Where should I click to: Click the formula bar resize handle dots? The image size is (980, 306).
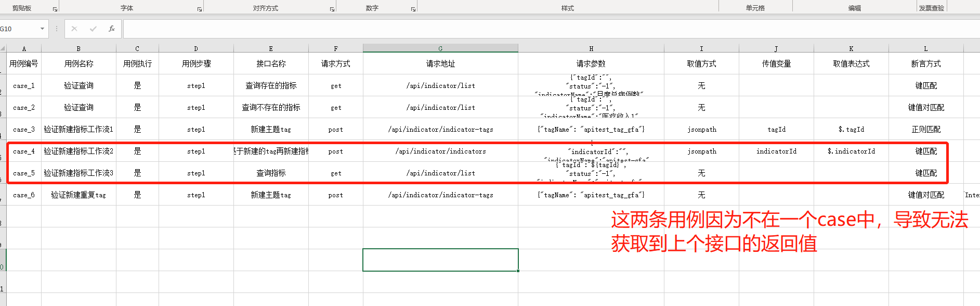57,29
